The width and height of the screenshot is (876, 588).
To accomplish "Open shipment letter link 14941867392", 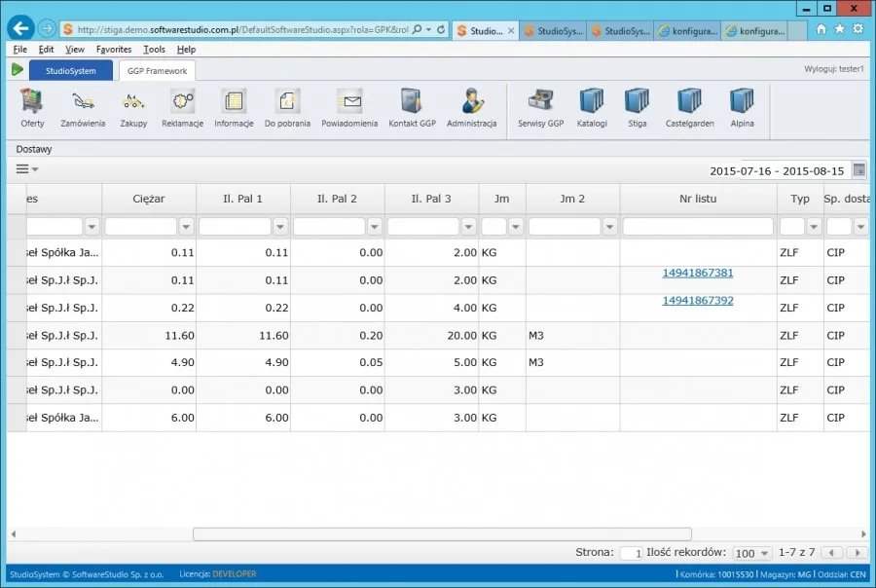I will point(698,301).
